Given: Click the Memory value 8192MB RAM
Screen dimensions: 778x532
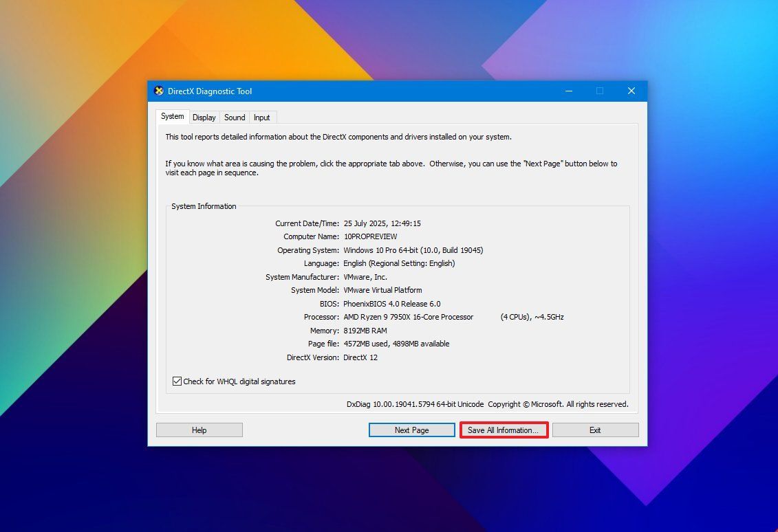Looking at the screenshot, I should (366, 330).
